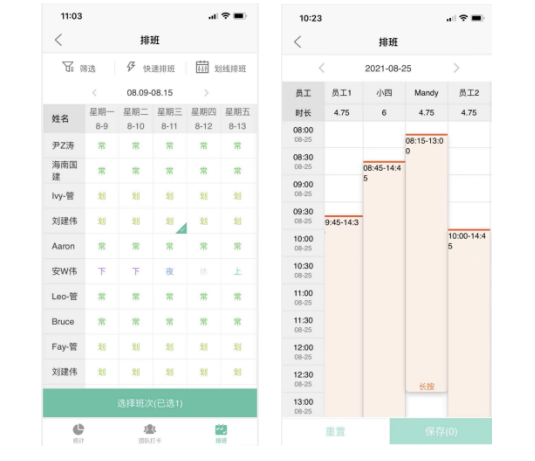Tap the Aaron name row
The width and height of the screenshot is (535, 461).
[x=64, y=246]
